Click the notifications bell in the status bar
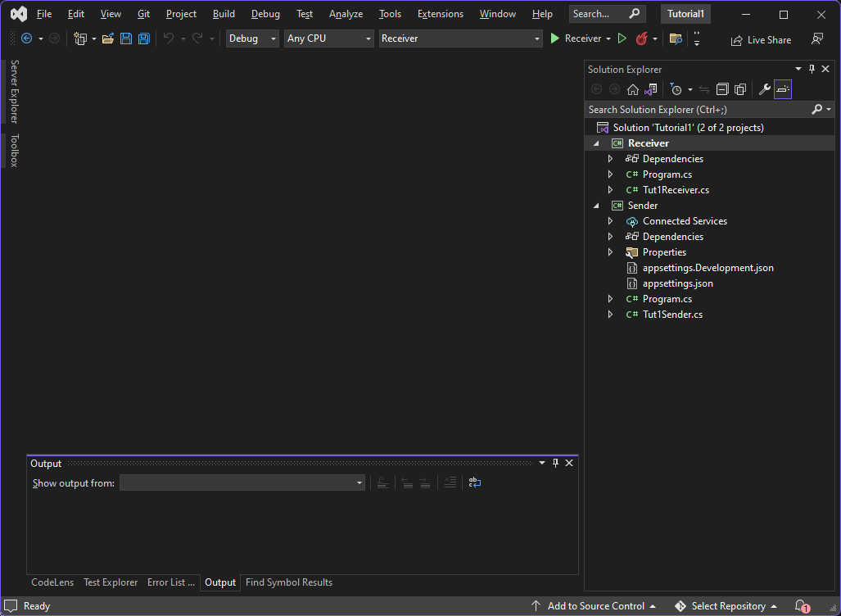The width and height of the screenshot is (841, 616). 801,606
